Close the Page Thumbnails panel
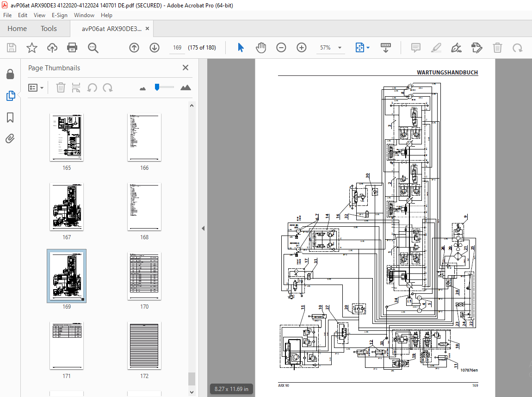Screen dimensions: 532x397 click(x=185, y=68)
